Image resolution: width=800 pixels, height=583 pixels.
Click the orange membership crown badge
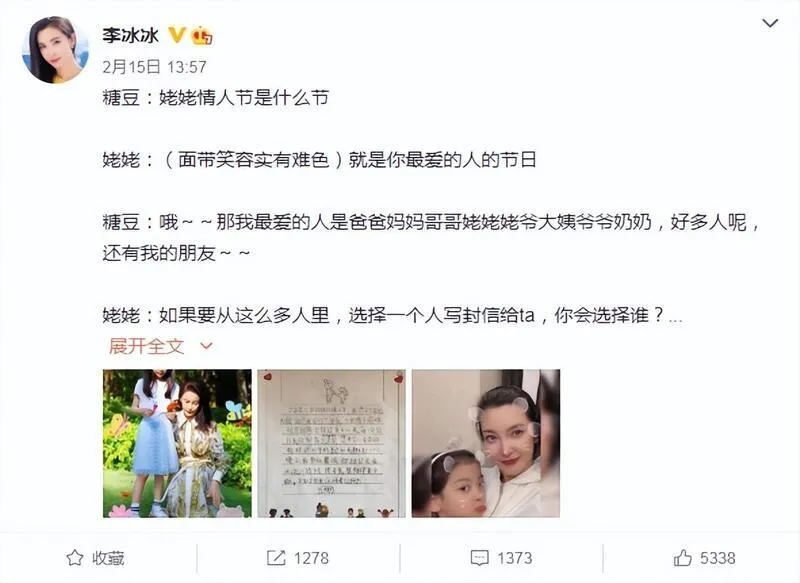[202, 35]
